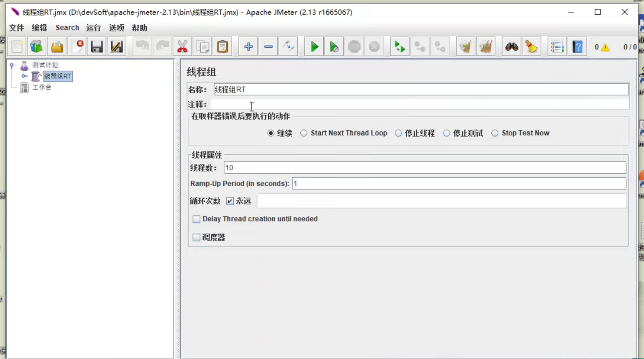
Task: Open the 帮助 menu
Action: pyautogui.click(x=139, y=28)
